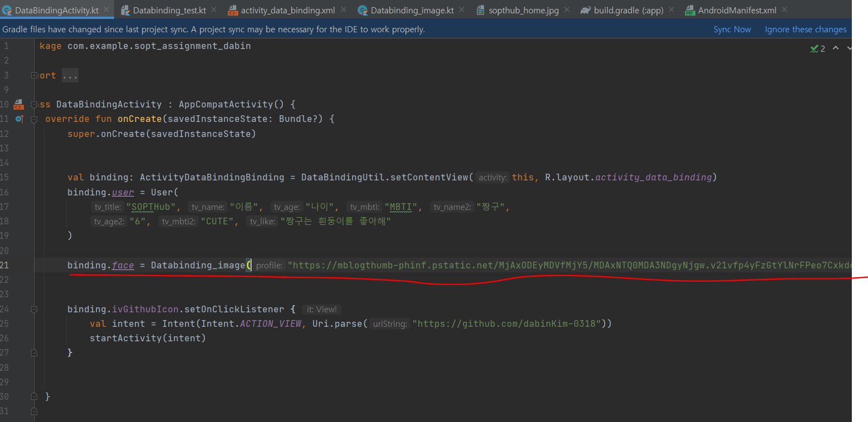This screenshot has height=422, width=868.
Task: Close the build.gradle (:app) tab
Action: click(x=671, y=10)
